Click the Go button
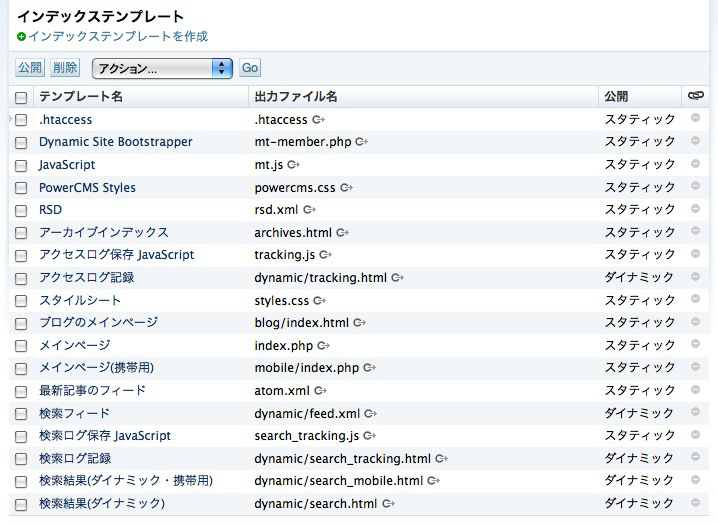 (x=250, y=68)
